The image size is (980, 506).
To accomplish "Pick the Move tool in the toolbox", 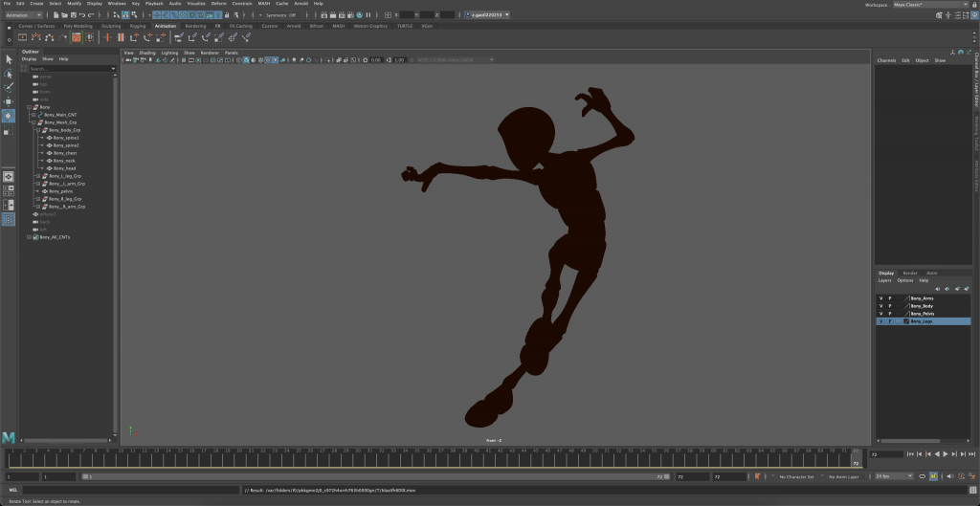I will coord(9,101).
